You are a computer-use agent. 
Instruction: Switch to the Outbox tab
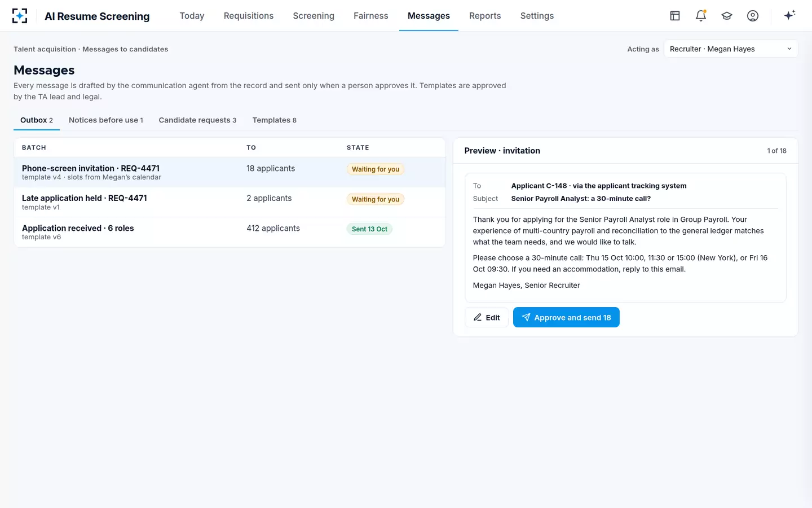coord(37,120)
